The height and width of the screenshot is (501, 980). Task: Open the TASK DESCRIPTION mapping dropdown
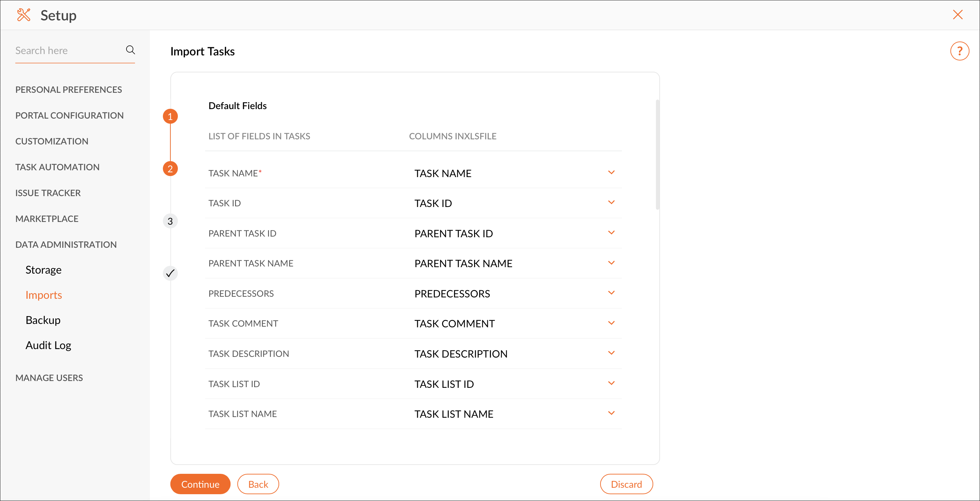click(x=611, y=353)
